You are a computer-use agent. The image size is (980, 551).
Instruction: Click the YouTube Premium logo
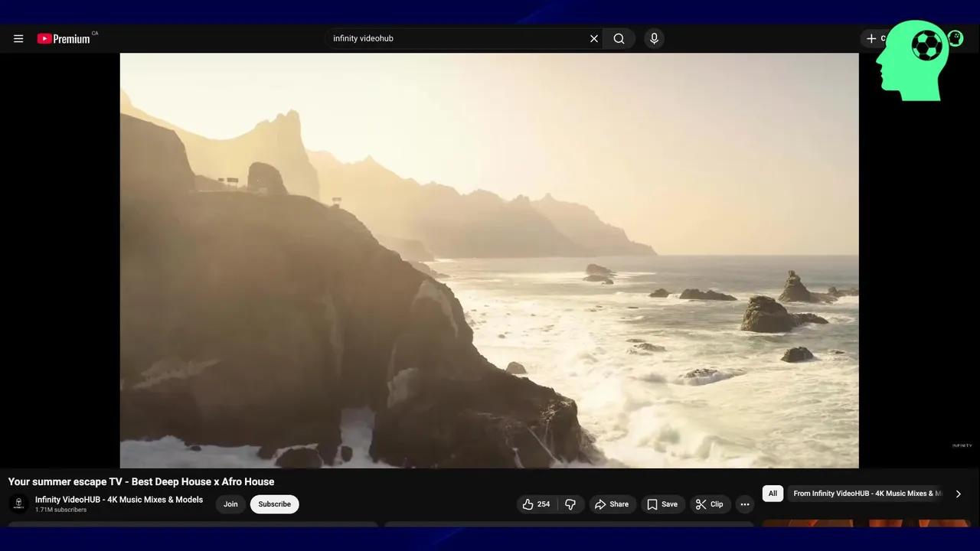(x=64, y=38)
